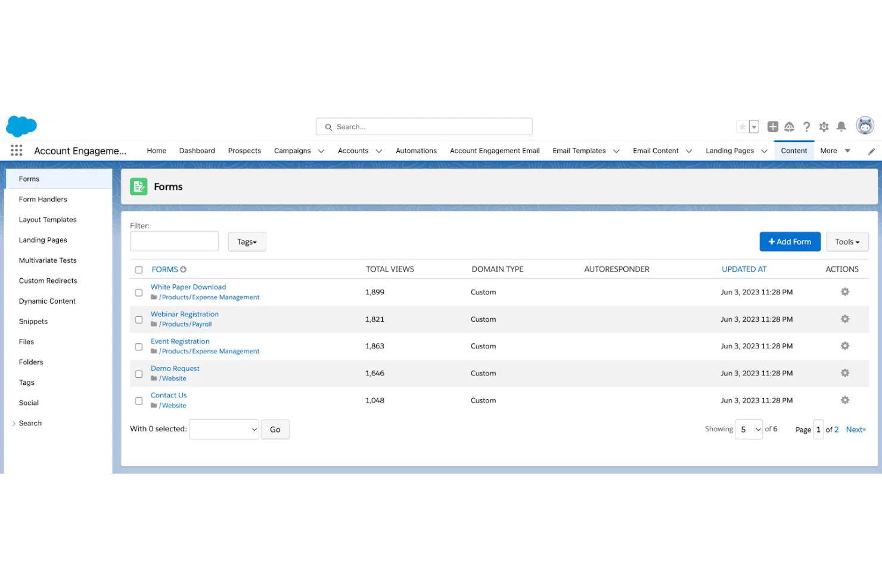Click the favorites star icon
882x588 pixels.
[x=744, y=126]
